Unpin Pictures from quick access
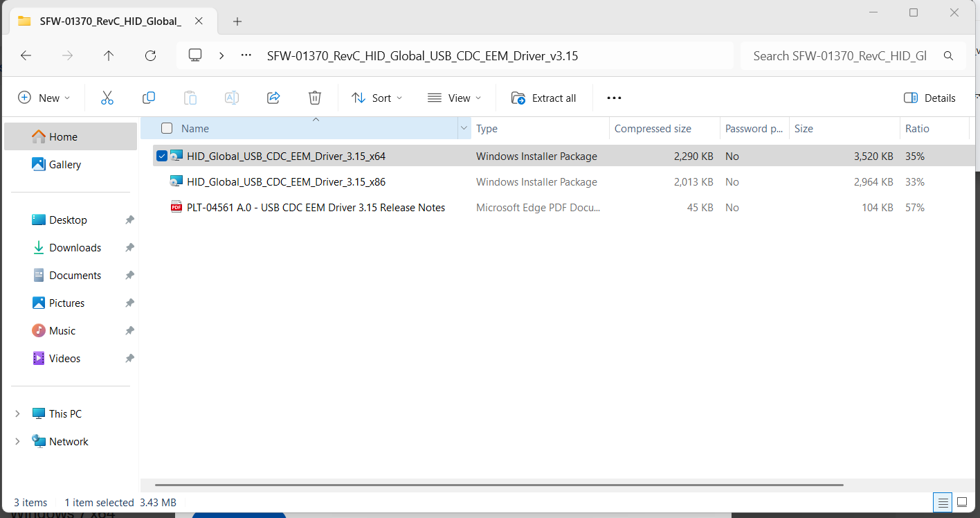980x518 pixels. [129, 303]
